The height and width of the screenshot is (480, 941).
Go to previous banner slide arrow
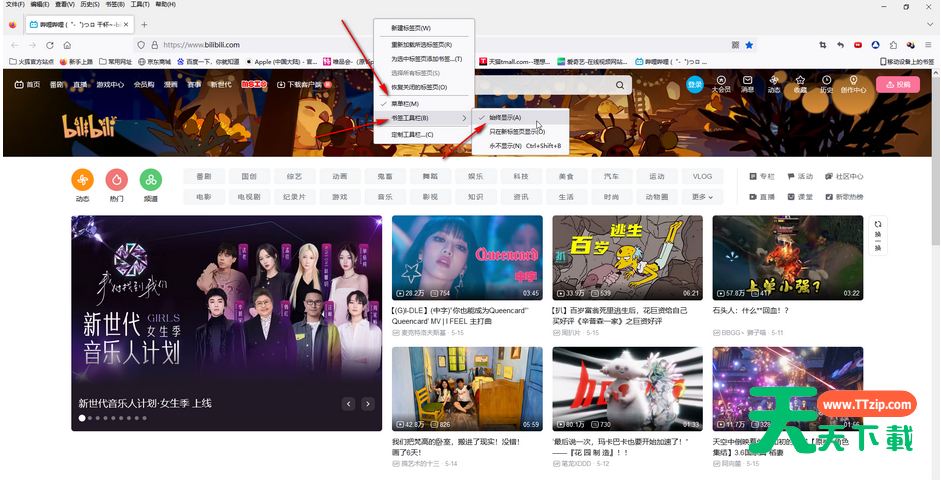pyautogui.click(x=349, y=404)
